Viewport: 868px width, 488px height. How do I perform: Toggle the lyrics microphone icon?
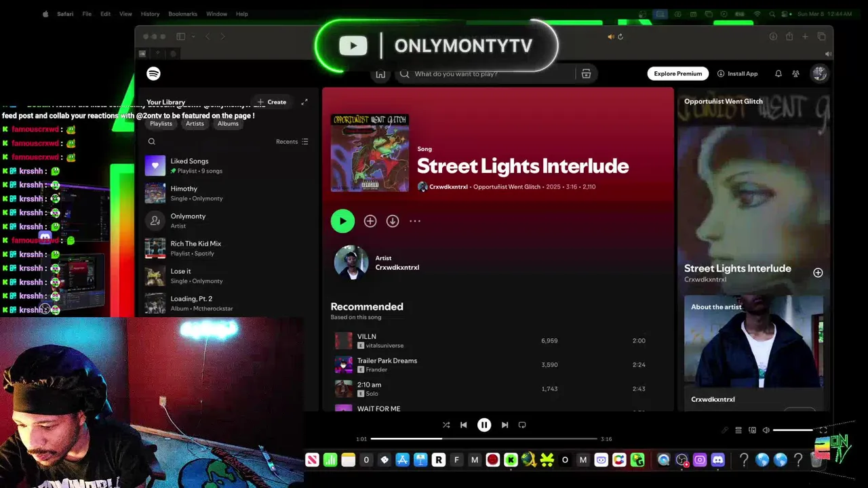click(725, 430)
